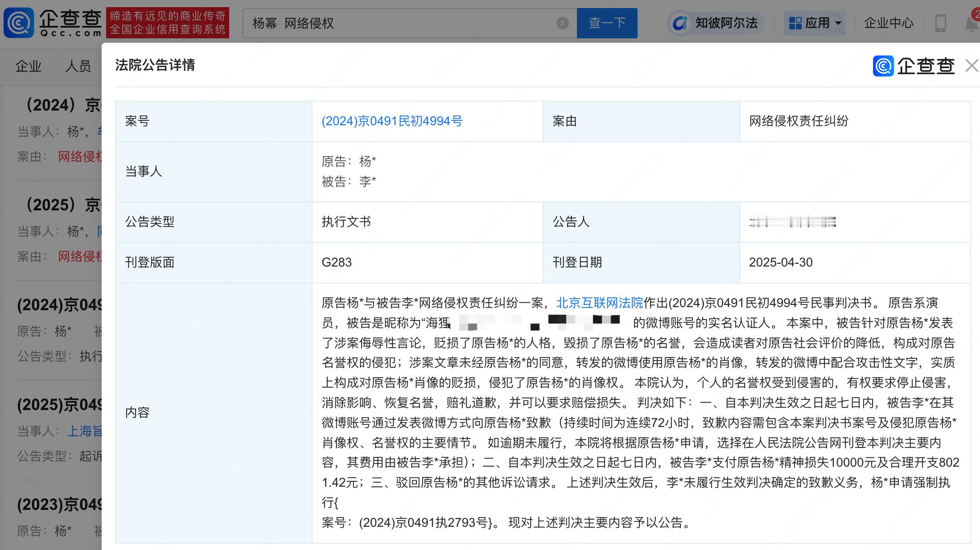
Task: Select the 2025-04-30 publication date value
Action: click(781, 263)
